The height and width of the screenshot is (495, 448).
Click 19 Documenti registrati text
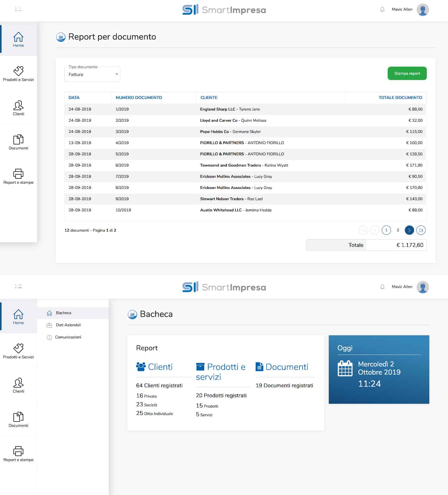point(284,385)
